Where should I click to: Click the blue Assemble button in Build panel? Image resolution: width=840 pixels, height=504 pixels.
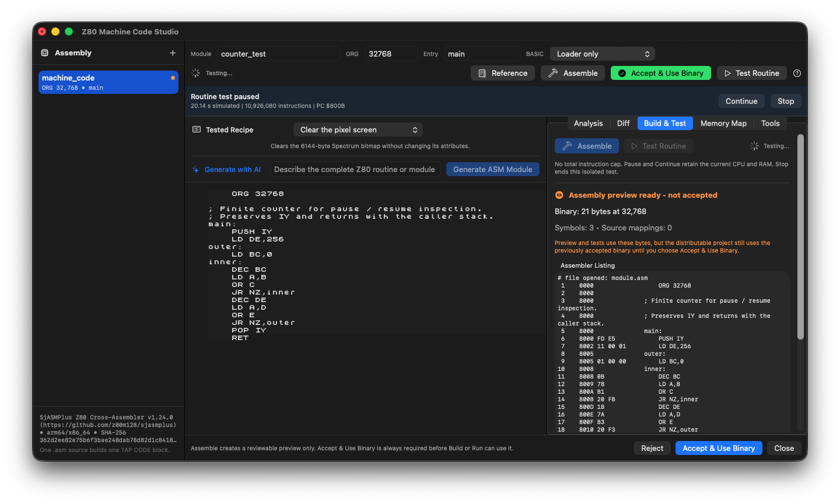coord(587,146)
